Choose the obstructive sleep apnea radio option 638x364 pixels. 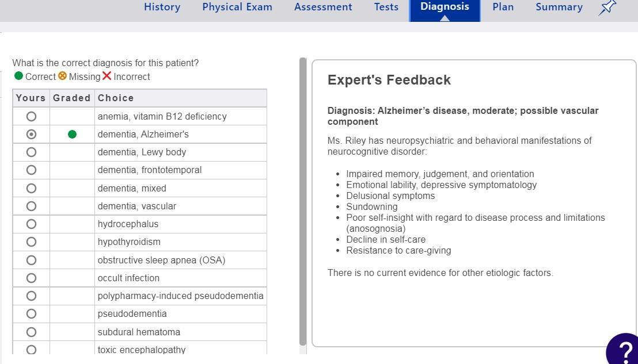pyautogui.click(x=31, y=260)
